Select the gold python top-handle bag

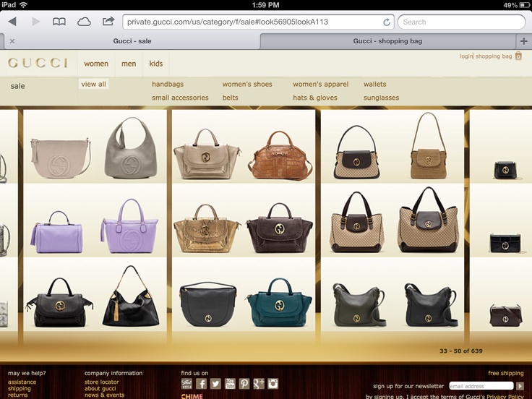[207, 228]
